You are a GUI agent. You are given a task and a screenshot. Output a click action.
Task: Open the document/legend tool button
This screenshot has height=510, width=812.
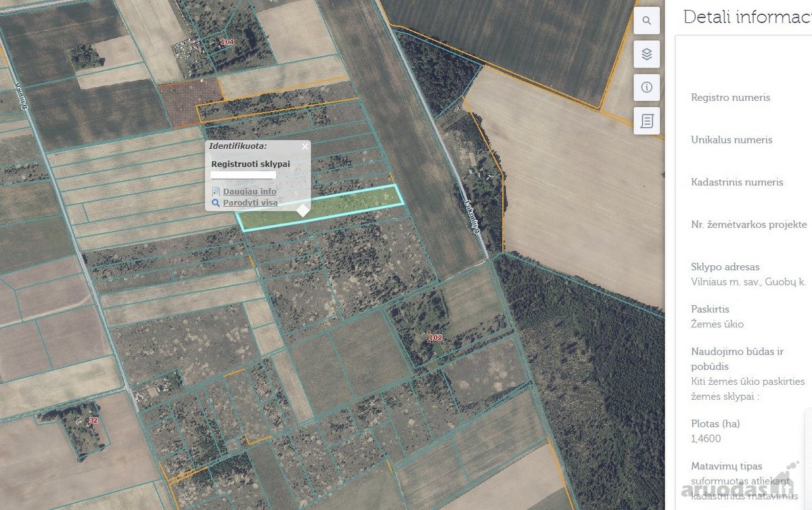pos(647,121)
